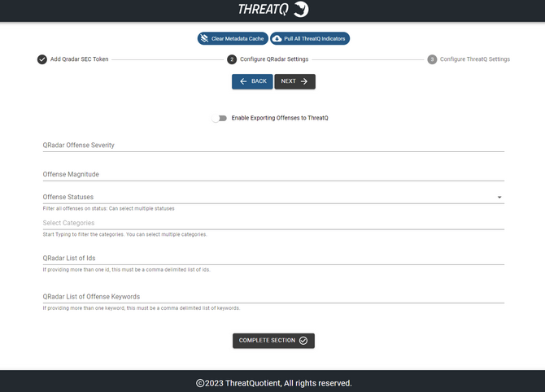This screenshot has height=392, width=545.
Task: Click the 2023 ThreatQuotient copyright text
Action: click(274, 383)
